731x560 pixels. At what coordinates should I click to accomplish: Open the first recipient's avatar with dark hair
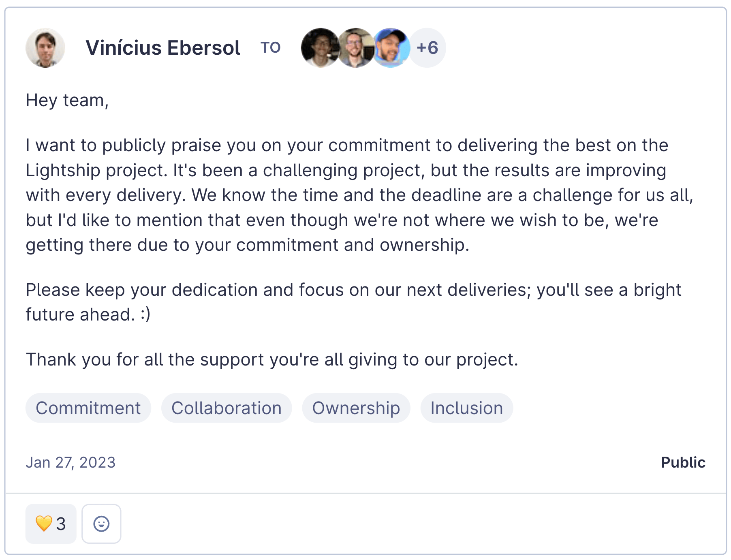point(319,48)
